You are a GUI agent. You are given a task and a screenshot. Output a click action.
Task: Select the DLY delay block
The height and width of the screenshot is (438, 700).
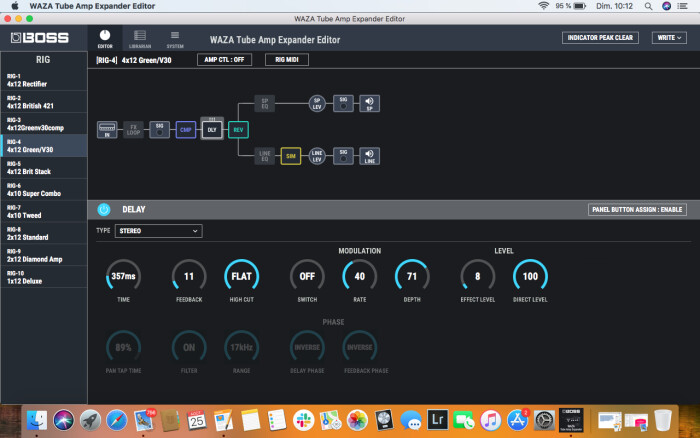click(212, 129)
